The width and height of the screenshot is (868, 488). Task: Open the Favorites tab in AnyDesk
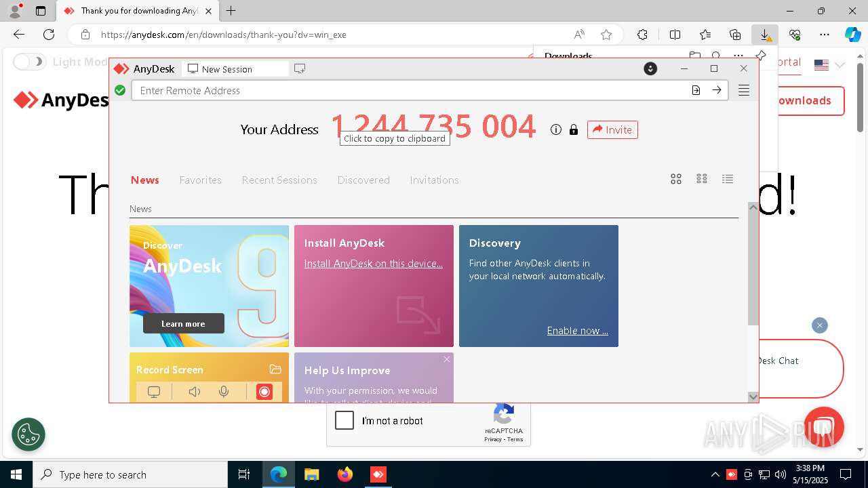click(201, 180)
